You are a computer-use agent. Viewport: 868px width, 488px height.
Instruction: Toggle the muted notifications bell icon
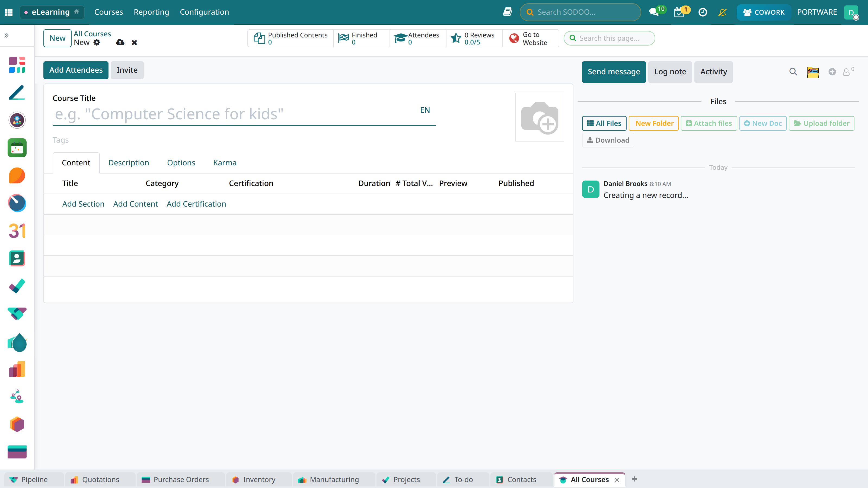(722, 12)
